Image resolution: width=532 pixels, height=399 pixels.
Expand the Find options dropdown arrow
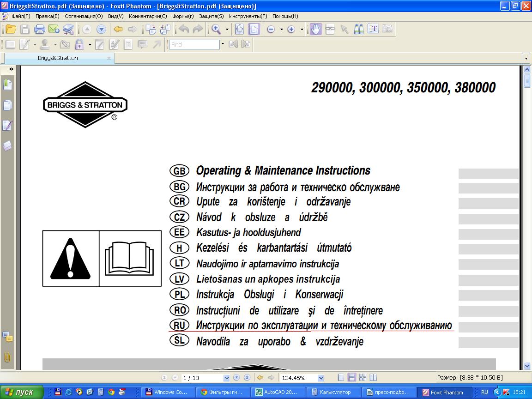(223, 44)
